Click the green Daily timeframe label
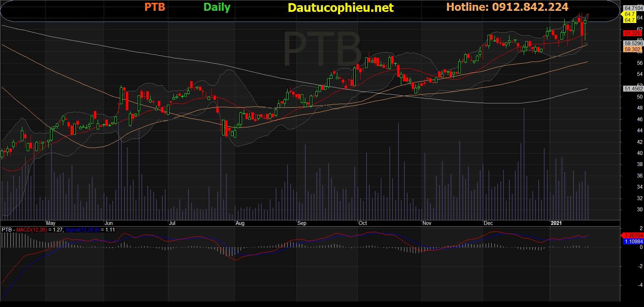 217,7
